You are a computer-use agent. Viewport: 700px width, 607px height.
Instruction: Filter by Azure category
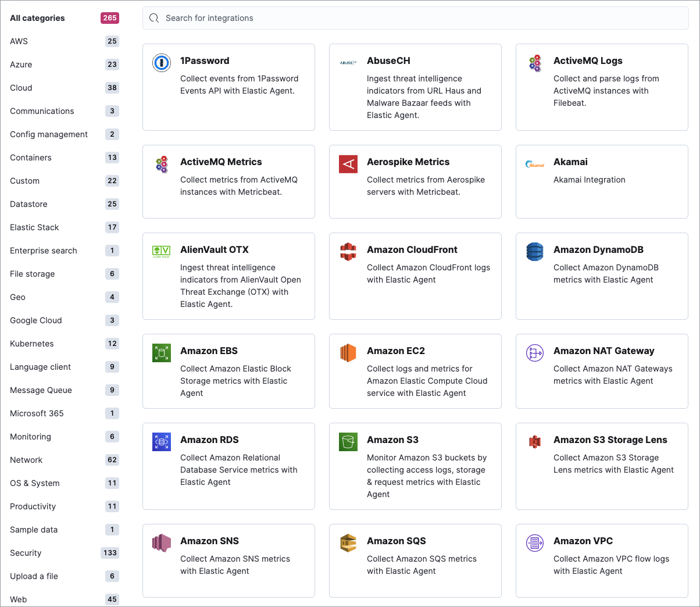64,65
